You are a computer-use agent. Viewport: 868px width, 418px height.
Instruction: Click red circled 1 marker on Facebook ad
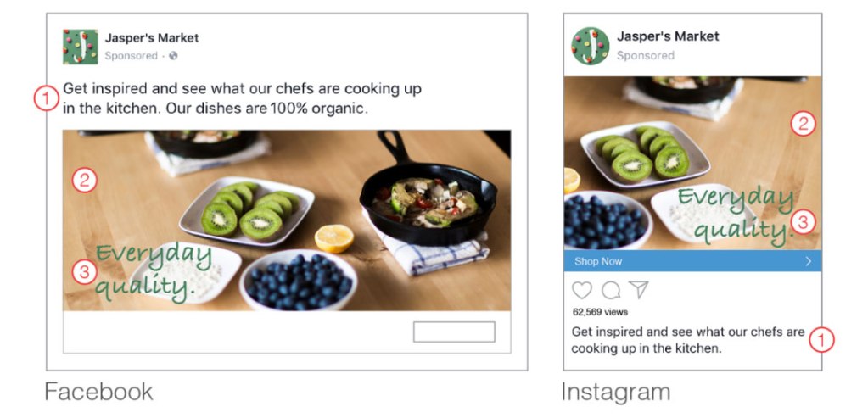[x=47, y=99]
